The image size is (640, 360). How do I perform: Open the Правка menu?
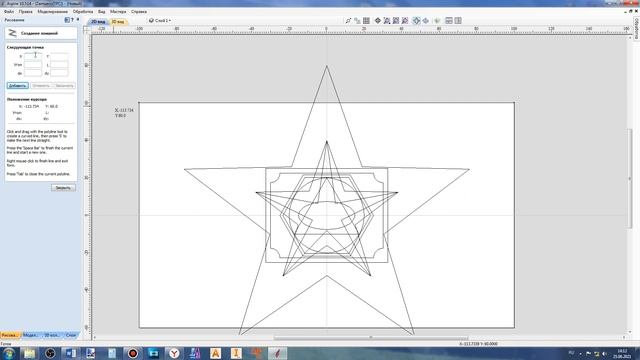pos(25,12)
